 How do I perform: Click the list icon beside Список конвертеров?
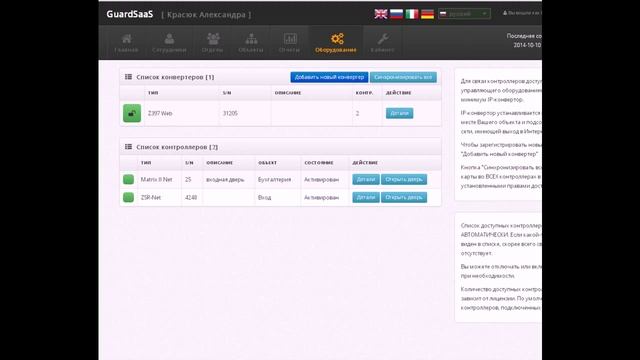[x=128, y=77]
